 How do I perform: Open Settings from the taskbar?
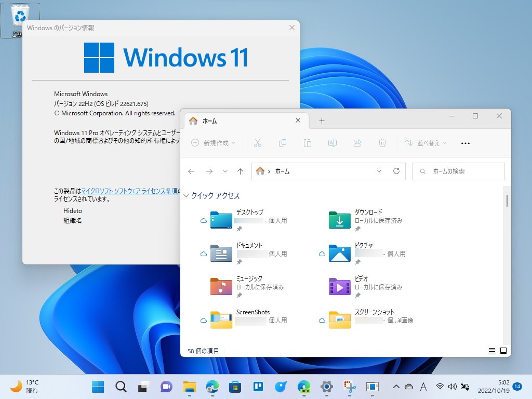click(326, 387)
